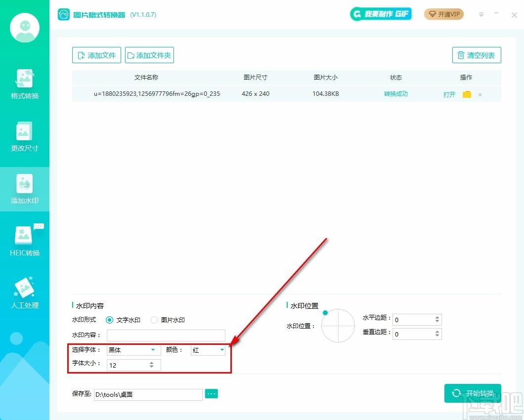The height and width of the screenshot is (420, 524).
Task: Click the 字体大小 input field
Action: (x=133, y=365)
